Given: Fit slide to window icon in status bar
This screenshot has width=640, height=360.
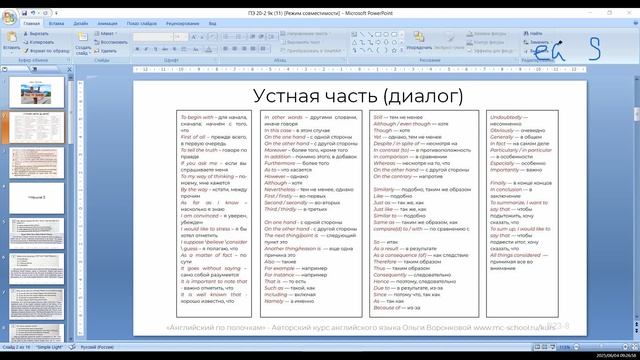Looking at the screenshot, I should click(634, 347).
